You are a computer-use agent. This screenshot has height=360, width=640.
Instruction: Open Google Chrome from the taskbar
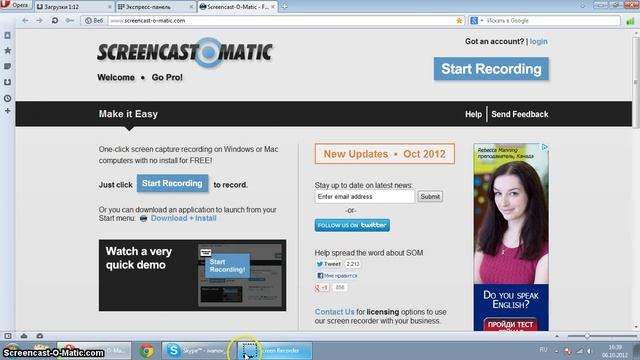pos(147,351)
